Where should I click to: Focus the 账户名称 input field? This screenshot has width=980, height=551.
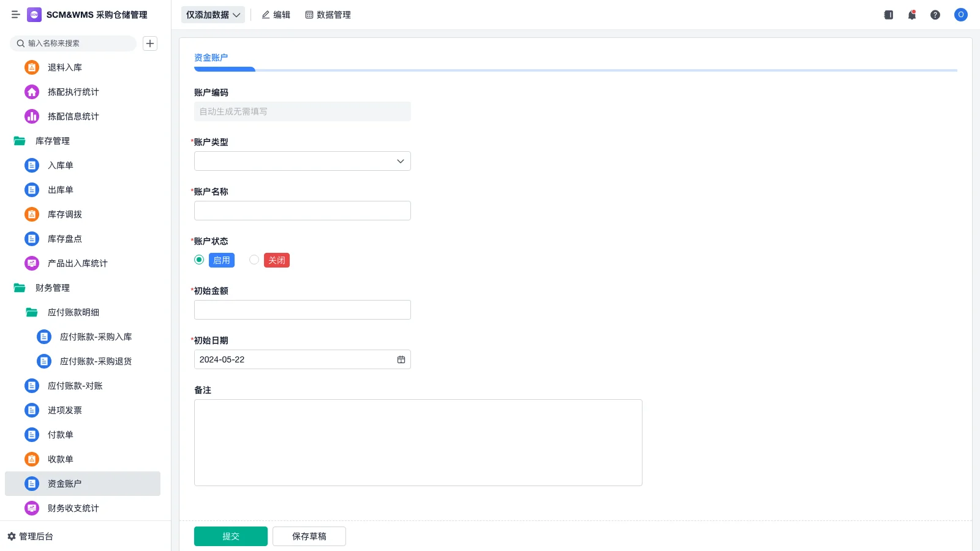303,211
